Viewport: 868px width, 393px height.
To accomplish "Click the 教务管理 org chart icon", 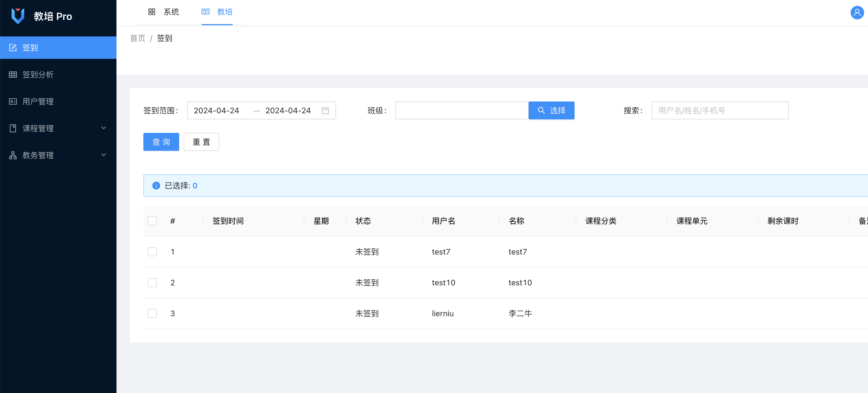I will pos(13,155).
